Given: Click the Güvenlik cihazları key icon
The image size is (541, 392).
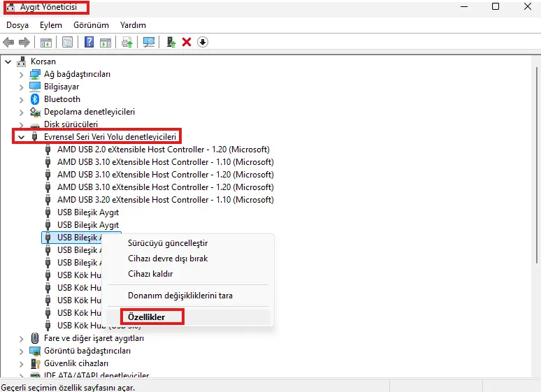Looking at the screenshot, I should click(x=35, y=363).
